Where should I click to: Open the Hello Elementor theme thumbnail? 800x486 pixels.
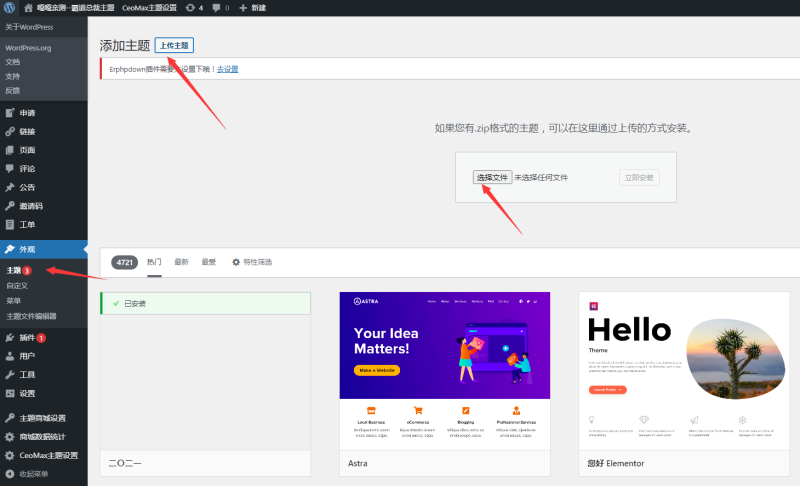(684, 371)
